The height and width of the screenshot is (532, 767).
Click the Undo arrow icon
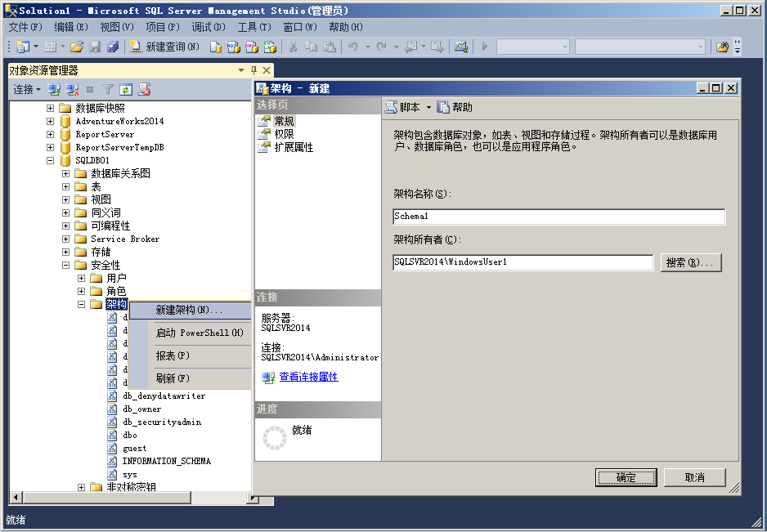tap(353, 47)
